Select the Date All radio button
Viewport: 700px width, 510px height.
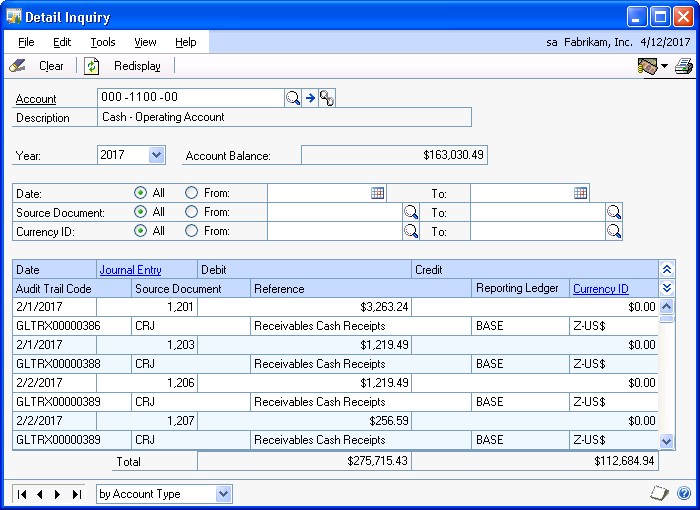coord(140,193)
